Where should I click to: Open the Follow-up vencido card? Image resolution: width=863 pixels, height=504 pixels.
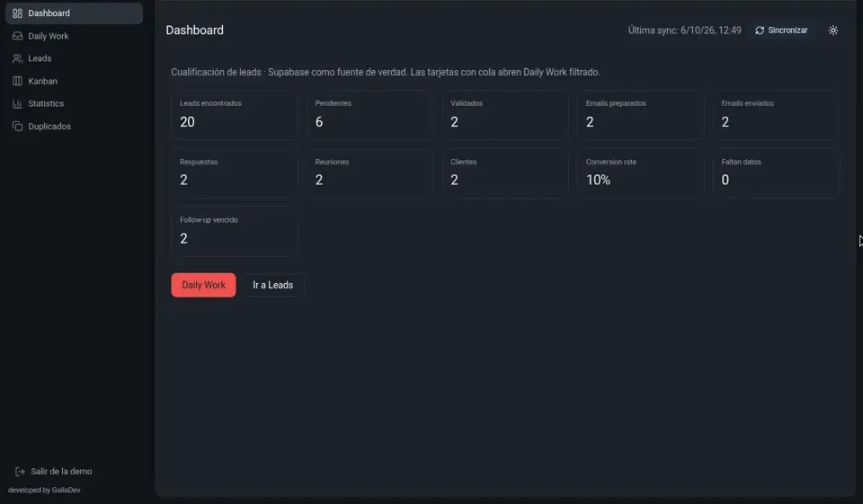[x=234, y=232]
